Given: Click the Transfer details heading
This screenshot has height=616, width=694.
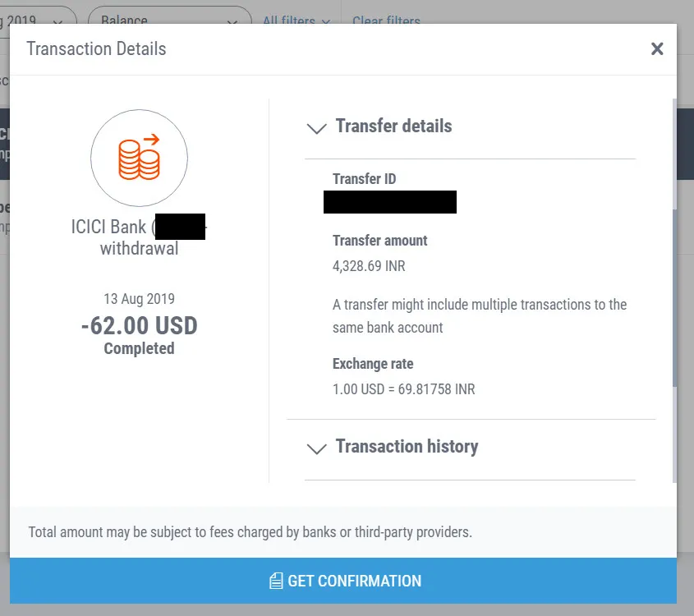Looking at the screenshot, I should (393, 126).
